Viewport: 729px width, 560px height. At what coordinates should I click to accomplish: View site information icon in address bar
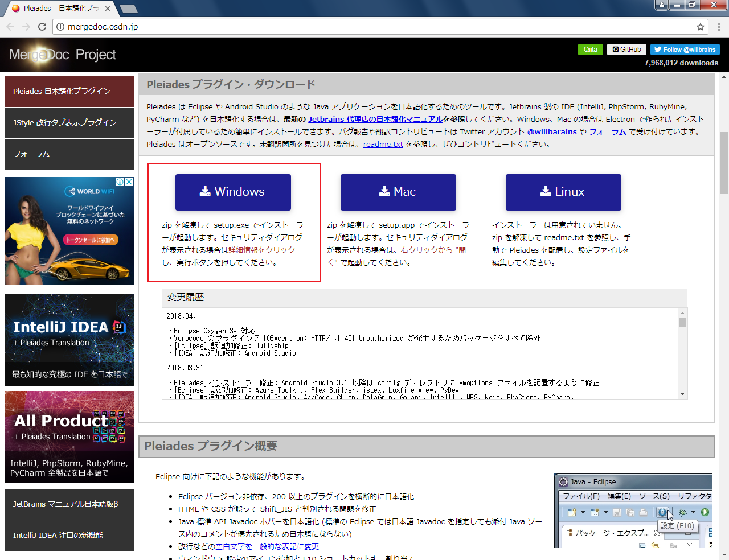60,27
